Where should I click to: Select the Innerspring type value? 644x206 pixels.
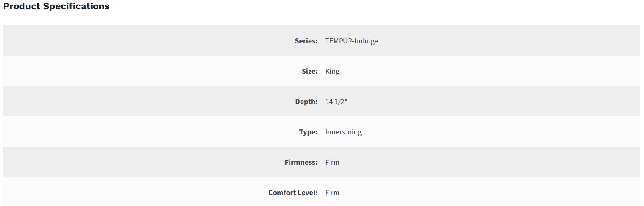[343, 132]
